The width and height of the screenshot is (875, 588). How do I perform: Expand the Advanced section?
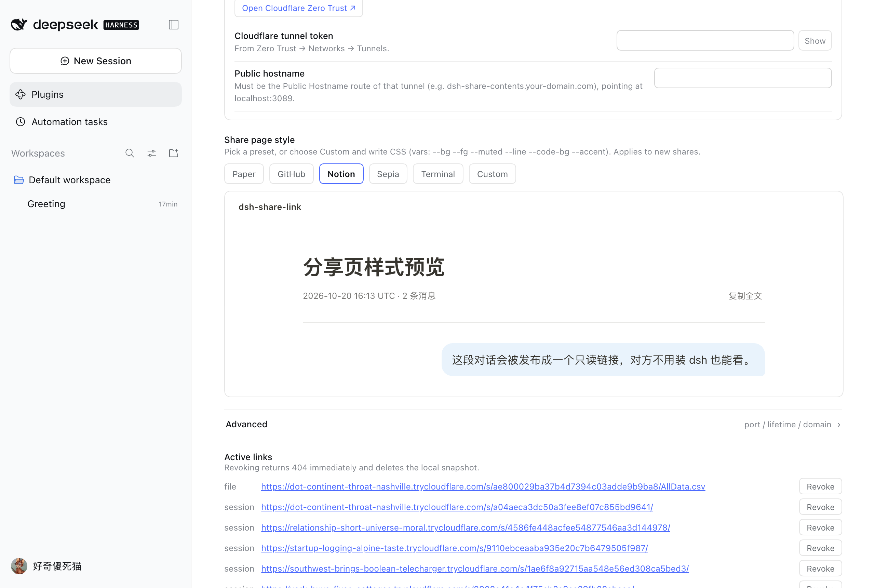(x=533, y=425)
